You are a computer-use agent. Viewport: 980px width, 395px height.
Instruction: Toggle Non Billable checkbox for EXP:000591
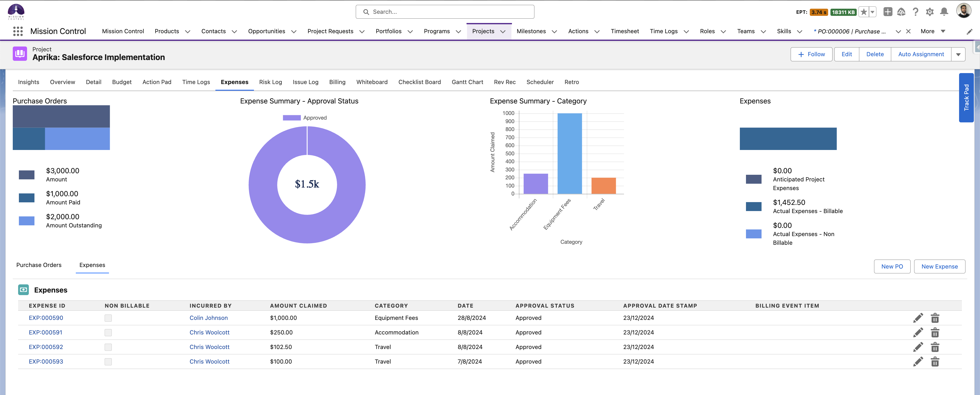click(x=108, y=333)
